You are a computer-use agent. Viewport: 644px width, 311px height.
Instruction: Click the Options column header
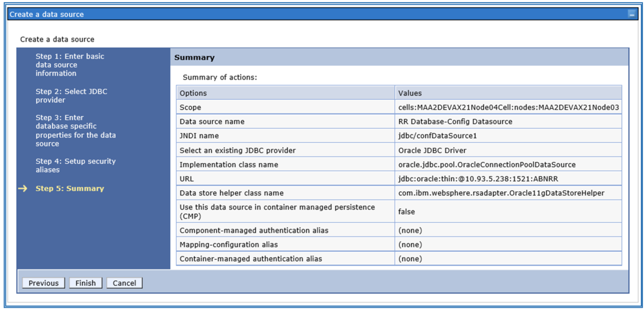coord(193,93)
